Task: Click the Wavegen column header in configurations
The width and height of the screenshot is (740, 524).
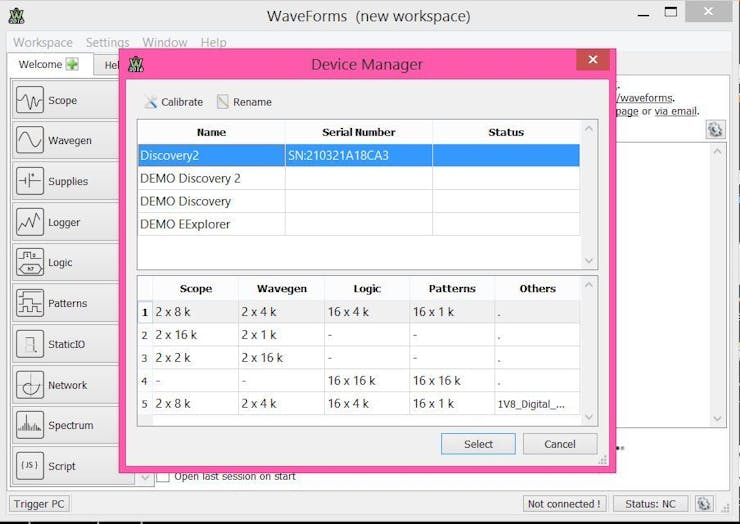Action: tap(282, 288)
